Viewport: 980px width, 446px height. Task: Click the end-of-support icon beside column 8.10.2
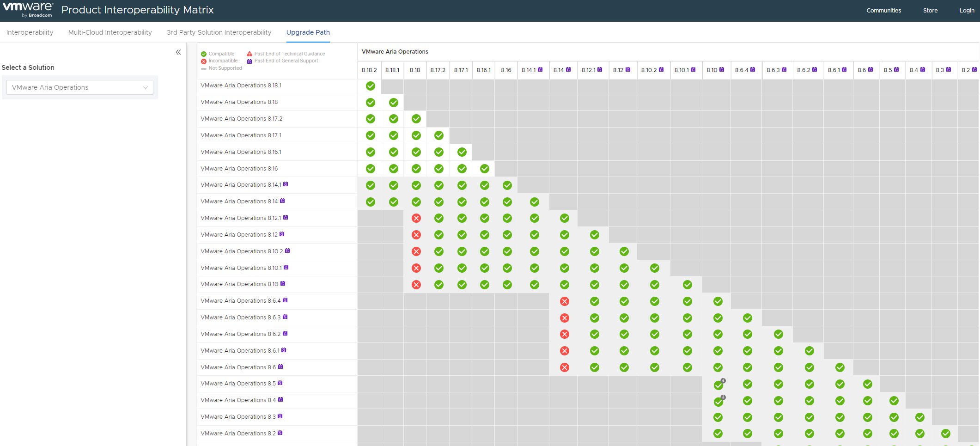pyautogui.click(x=661, y=70)
